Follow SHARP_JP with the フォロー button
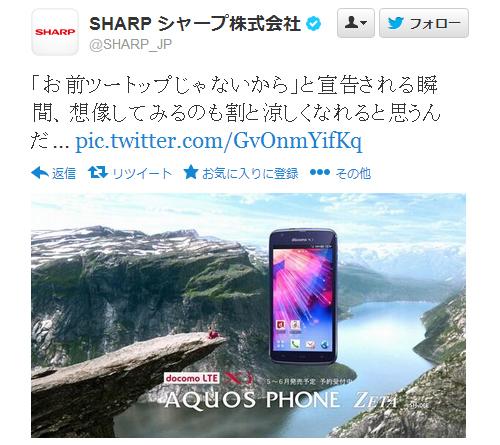The image size is (500, 445). [x=424, y=23]
